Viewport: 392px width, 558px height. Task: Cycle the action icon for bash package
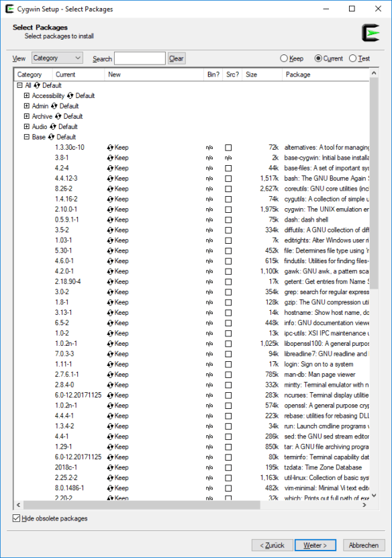point(110,179)
